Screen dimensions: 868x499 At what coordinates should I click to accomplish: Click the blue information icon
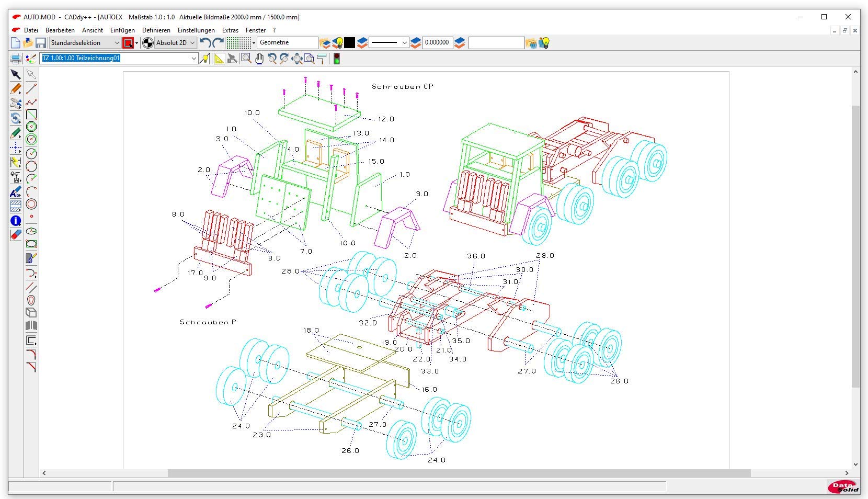[x=16, y=221]
